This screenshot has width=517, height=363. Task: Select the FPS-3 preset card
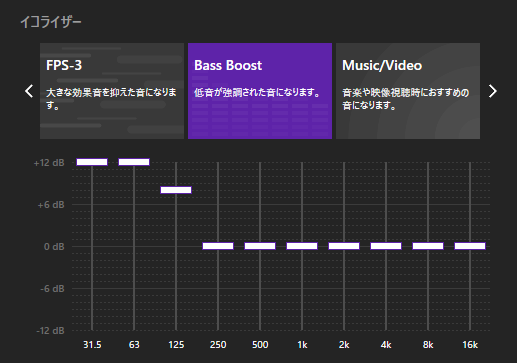(x=112, y=91)
